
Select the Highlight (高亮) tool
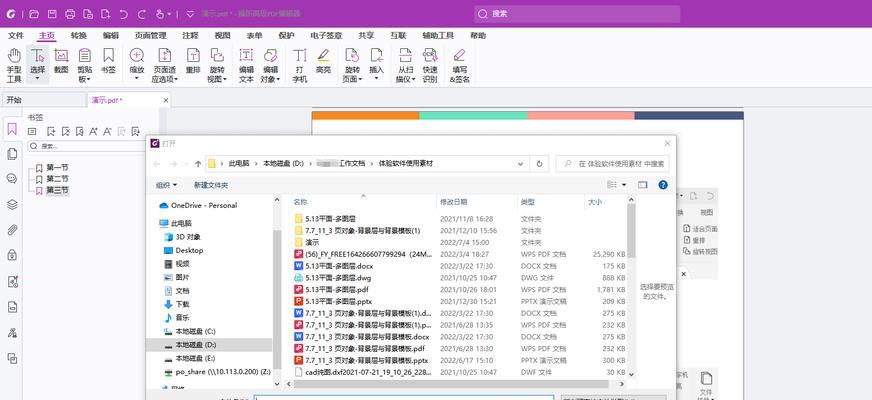point(323,61)
